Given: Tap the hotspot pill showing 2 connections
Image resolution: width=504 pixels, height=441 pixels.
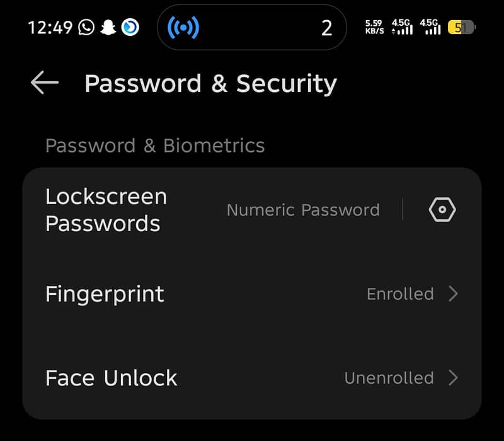Looking at the screenshot, I should point(251,27).
